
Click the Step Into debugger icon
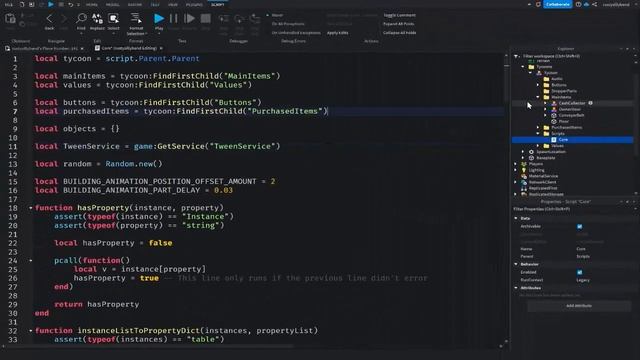point(224,19)
